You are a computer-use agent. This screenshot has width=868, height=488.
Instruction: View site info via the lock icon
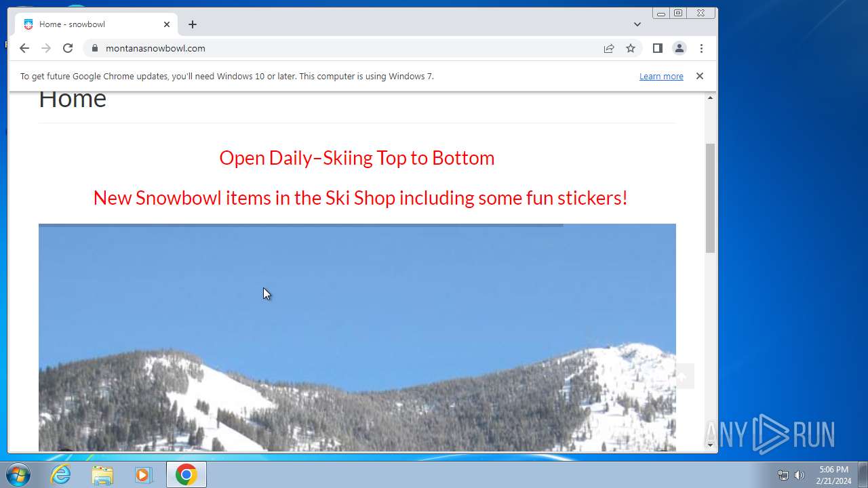pos(94,48)
